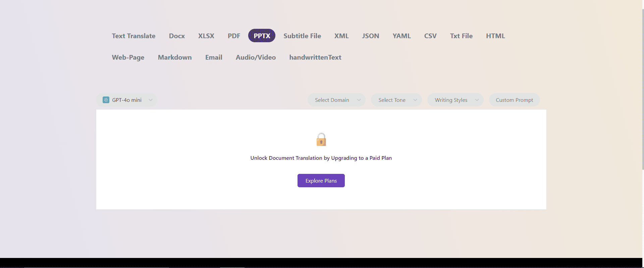Switch to the JSON tab
This screenshot has width=644, height=268.
click(370, 36)
